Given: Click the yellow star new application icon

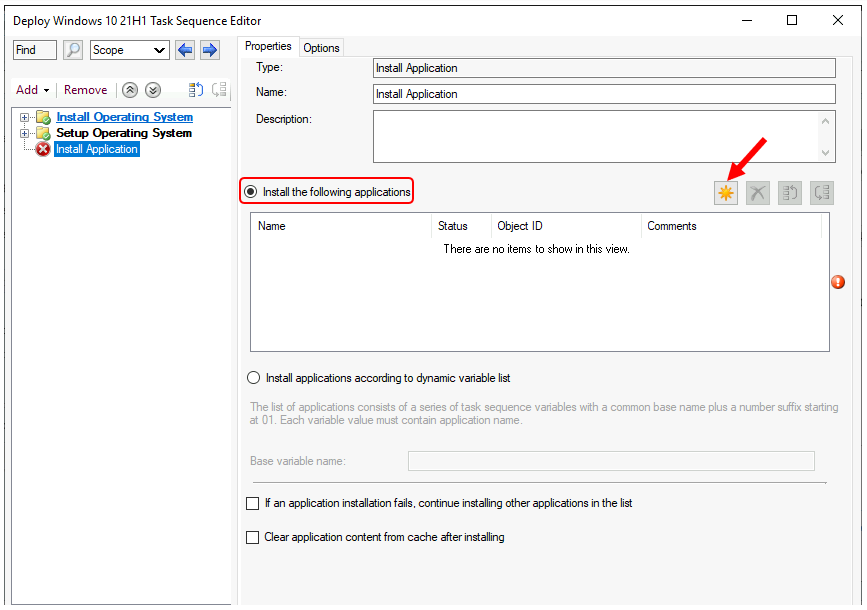Looking at the screenshot, I should [x=725, y=193].
